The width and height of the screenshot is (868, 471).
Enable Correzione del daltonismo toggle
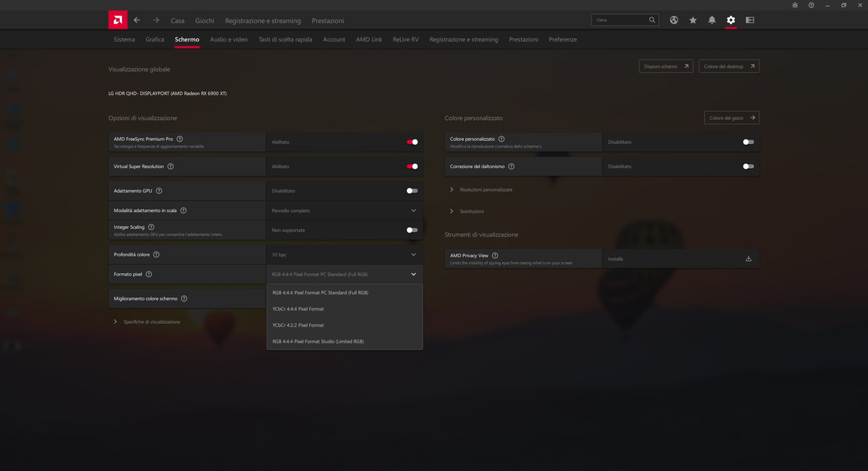(x=749, y=167)
